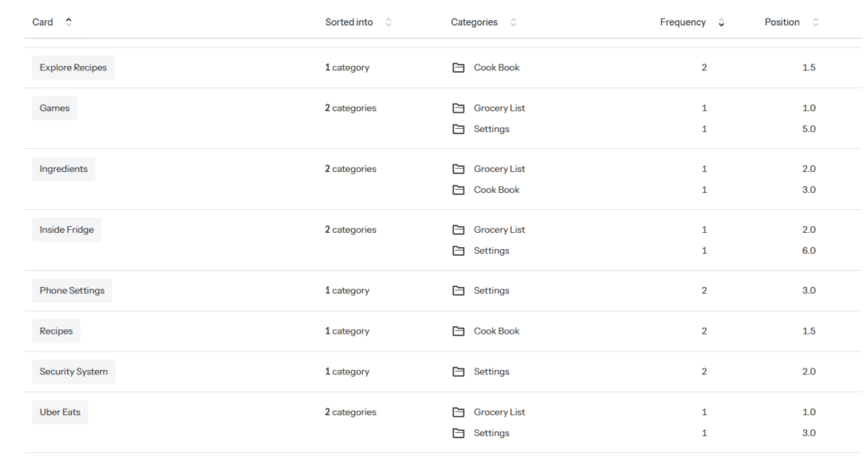The height and width of the screenshot is (459, 868).
Task: Click the Security System card chip
Action: (x=74, y=373)
